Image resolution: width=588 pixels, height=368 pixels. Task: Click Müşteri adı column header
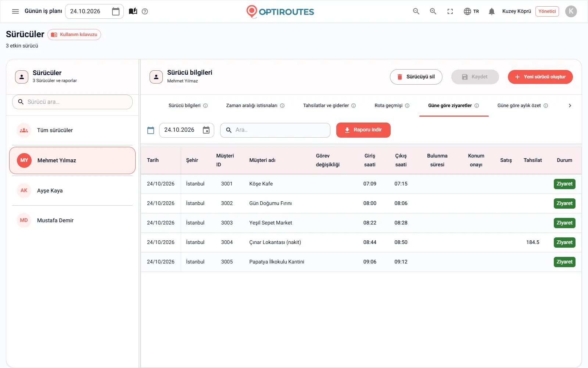point(262,160)
